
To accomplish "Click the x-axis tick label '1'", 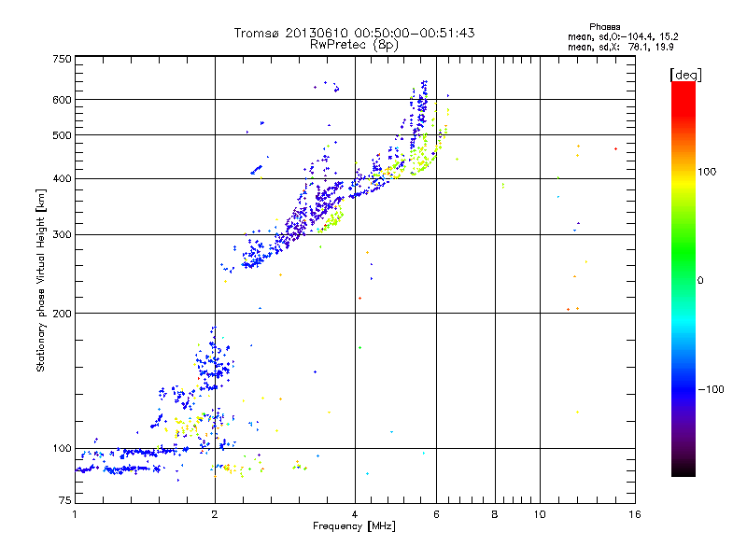I will click(x=75, y=514).
